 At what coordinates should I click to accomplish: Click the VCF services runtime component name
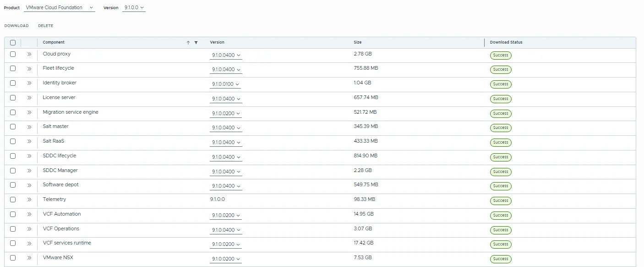(x=67, y=243)
